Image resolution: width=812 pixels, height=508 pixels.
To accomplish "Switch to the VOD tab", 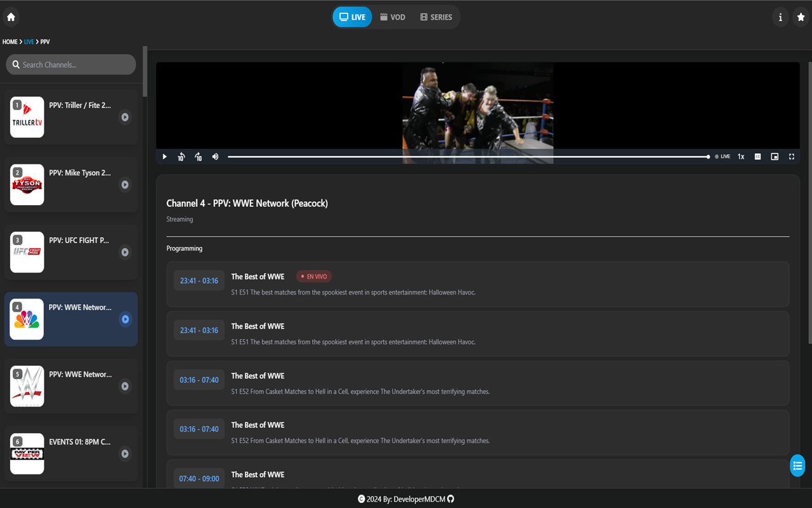I will coord(392,17).
